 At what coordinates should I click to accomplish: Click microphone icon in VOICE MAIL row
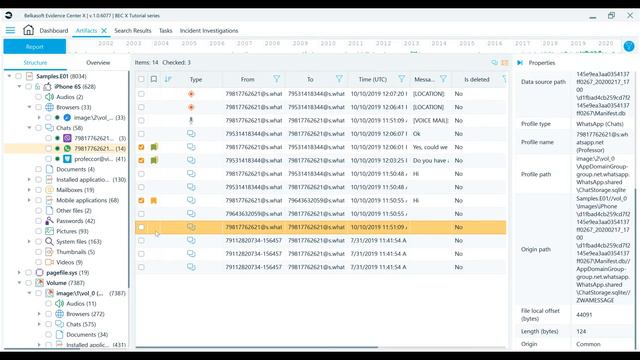191,120
